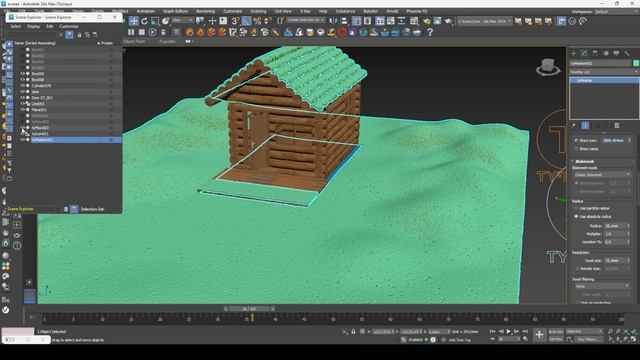Enable the Render size checkbox
The width and height of the screenshot is (640, 360).
576,269
